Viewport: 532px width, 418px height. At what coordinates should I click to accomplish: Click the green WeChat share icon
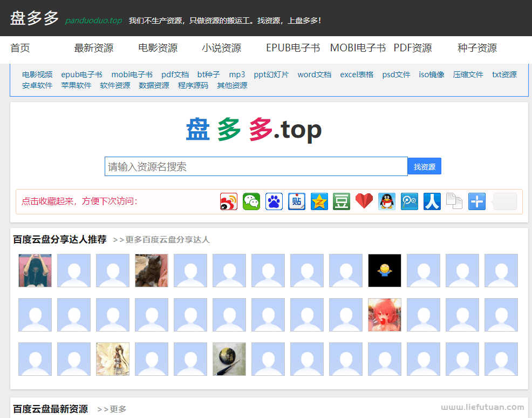pyautogui.click(x=251, y=201)
